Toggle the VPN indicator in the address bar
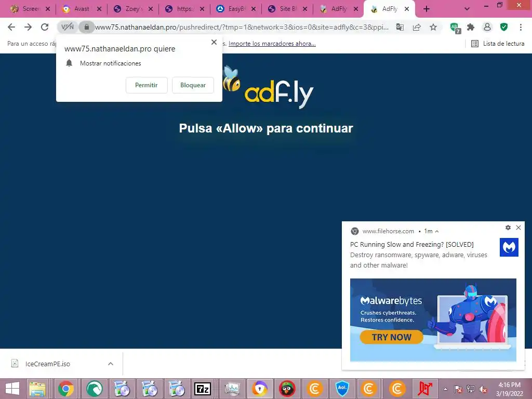This screenshot has height=399, width=532. tap(68, 27)
